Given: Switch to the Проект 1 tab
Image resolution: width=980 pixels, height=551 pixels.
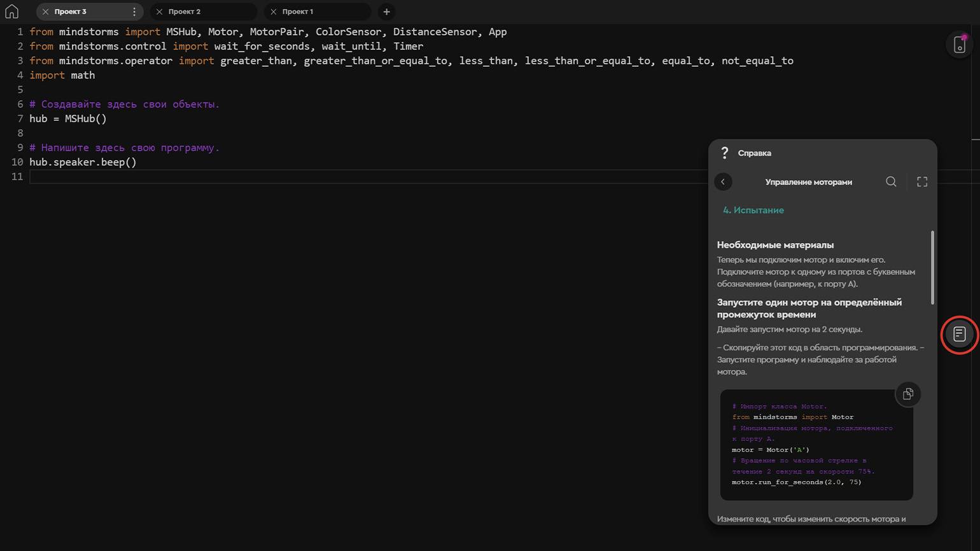Looking at the screenshot, I should pyautogui.click(x=298, y=11).
